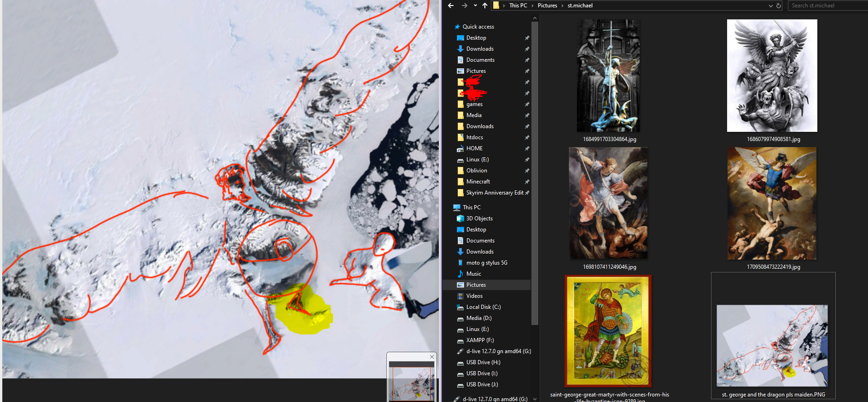Expand the chevron after This PC in breadcrumb
This screenshot has height=402, width=868.
tap(532, 6)
